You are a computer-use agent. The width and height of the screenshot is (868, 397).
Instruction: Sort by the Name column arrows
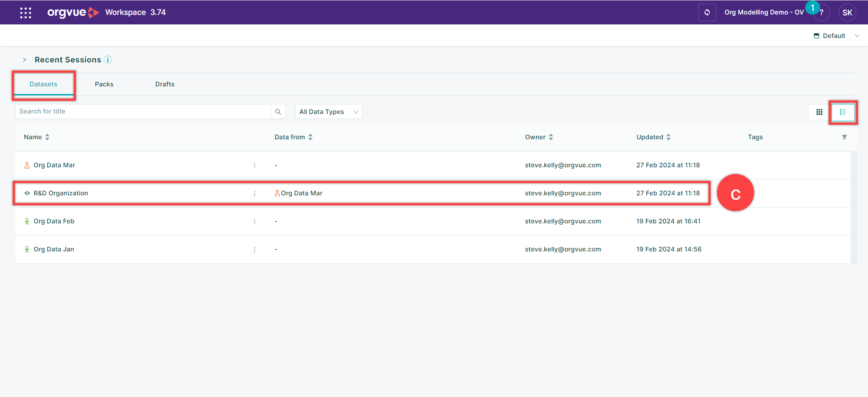[x=47, y=137]
